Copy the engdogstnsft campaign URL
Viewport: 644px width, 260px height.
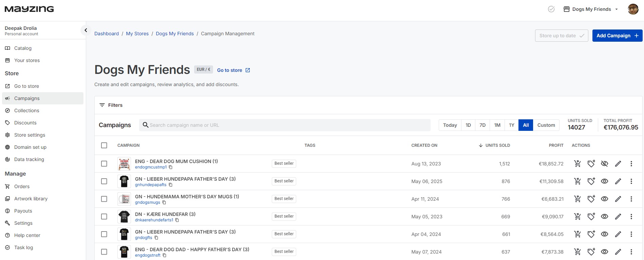[x=165, y=255]
